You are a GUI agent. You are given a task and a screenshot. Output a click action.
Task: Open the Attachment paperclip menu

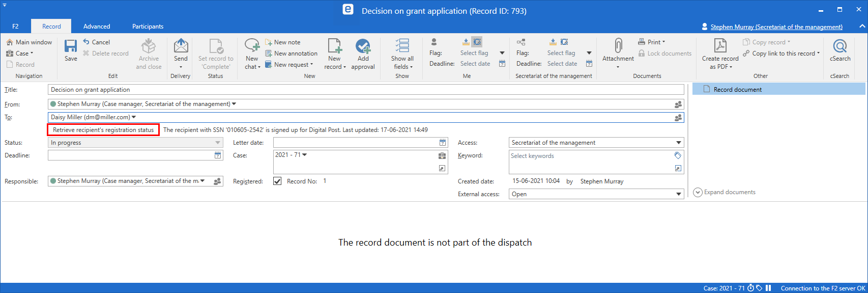click(618, 47)
